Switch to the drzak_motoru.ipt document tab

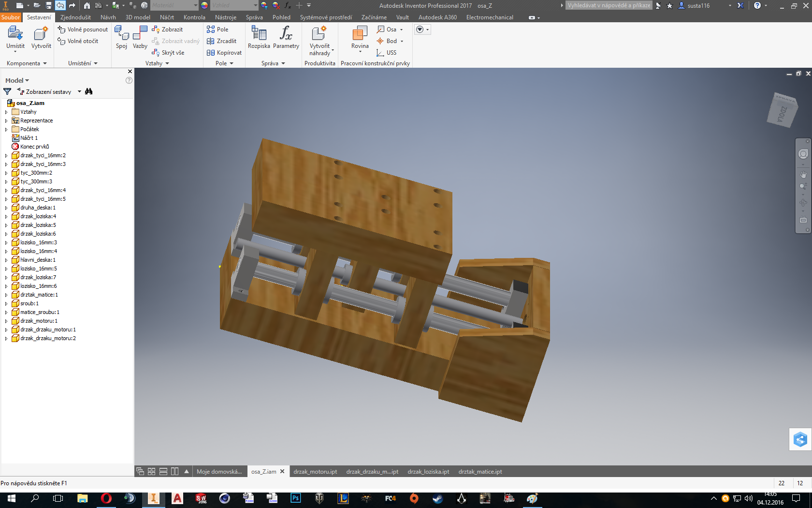(x=315, y=472)
